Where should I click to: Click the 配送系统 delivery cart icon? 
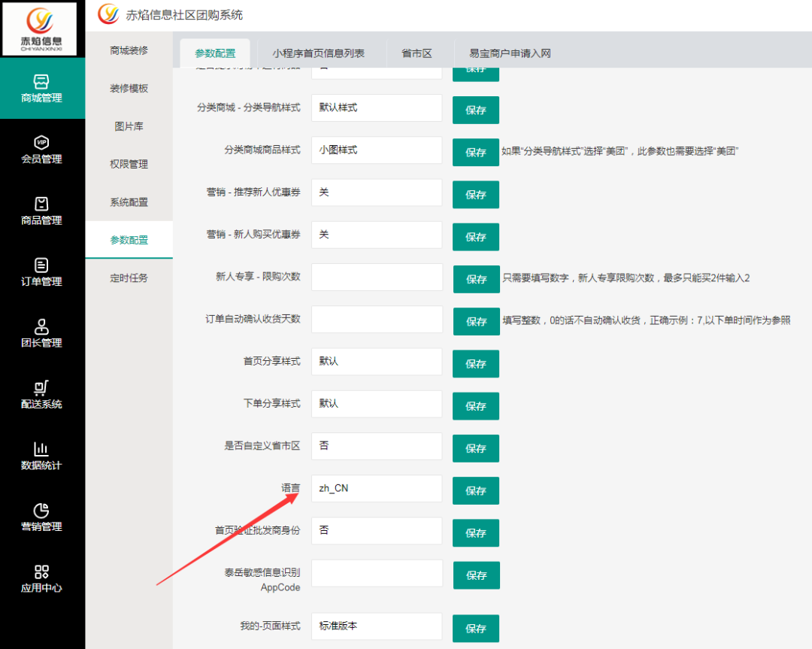42,387
